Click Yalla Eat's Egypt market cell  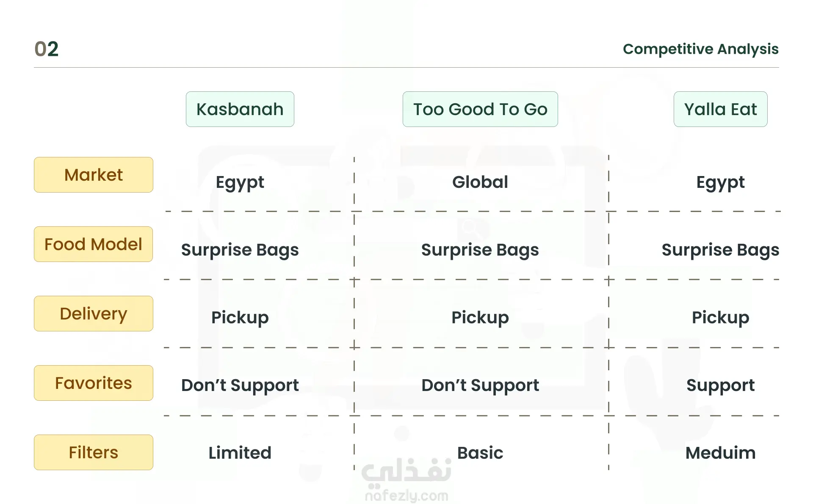click(721, 183)
